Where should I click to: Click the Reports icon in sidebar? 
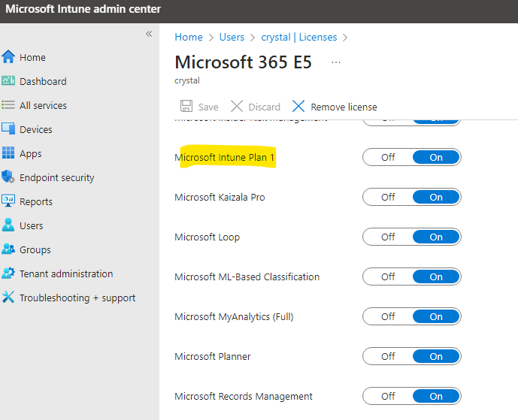[x=8, y=201]
